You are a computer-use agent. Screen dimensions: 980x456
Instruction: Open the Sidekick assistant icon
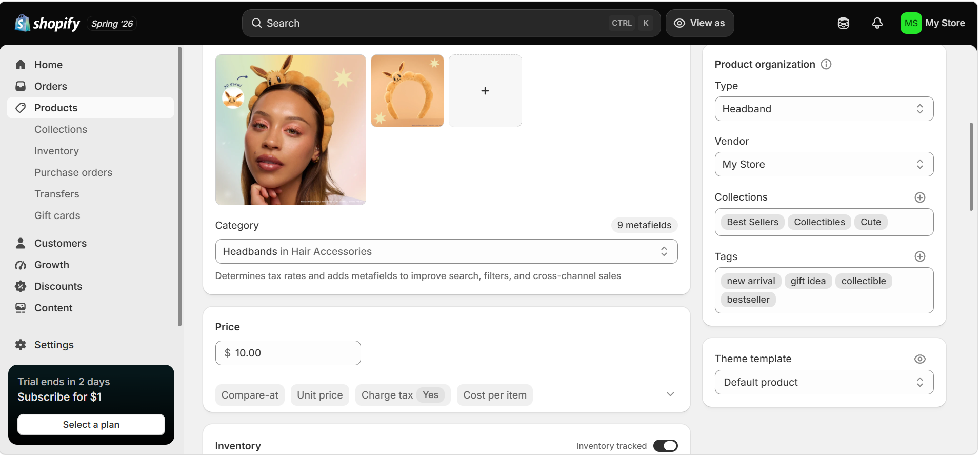point(844,23)
